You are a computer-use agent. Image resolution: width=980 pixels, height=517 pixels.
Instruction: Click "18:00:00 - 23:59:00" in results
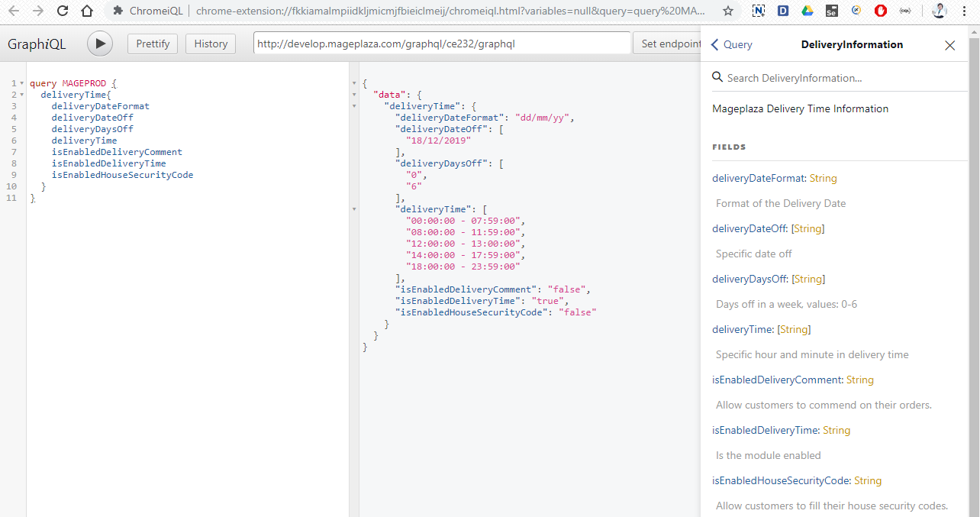tap(463, 267)
